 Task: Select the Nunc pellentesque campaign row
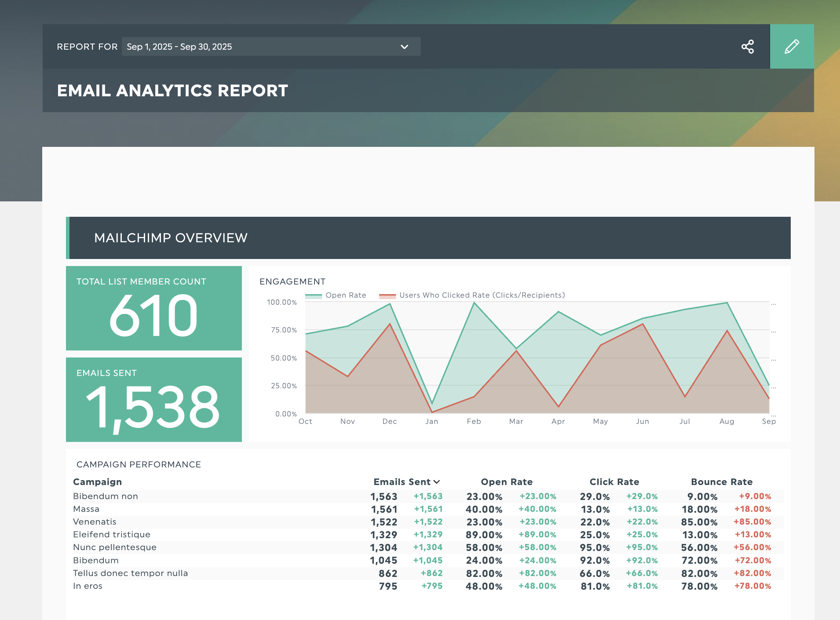(115, 547)
